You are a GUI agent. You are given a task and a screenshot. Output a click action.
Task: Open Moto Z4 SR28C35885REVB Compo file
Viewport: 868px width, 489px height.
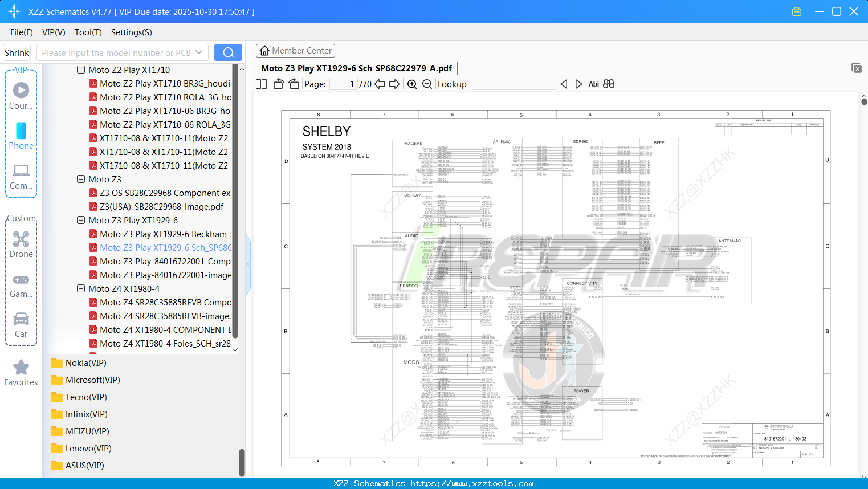pos(160,302)
